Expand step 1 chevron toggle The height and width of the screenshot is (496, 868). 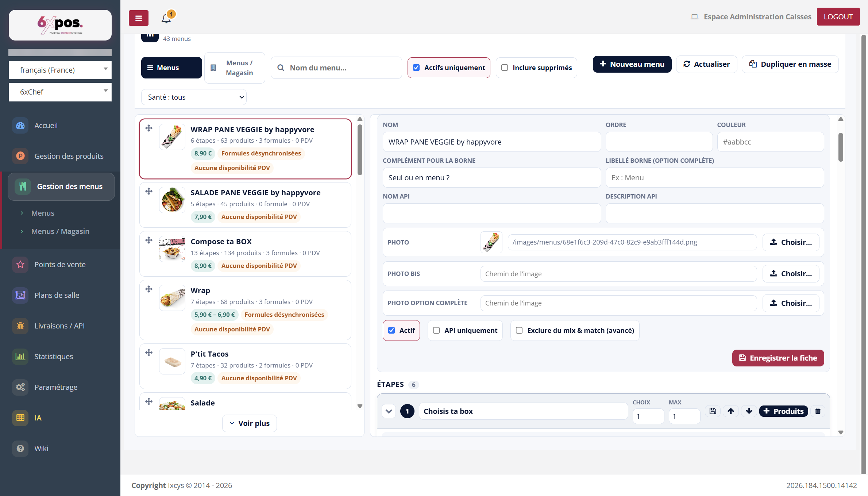point(389,411)
